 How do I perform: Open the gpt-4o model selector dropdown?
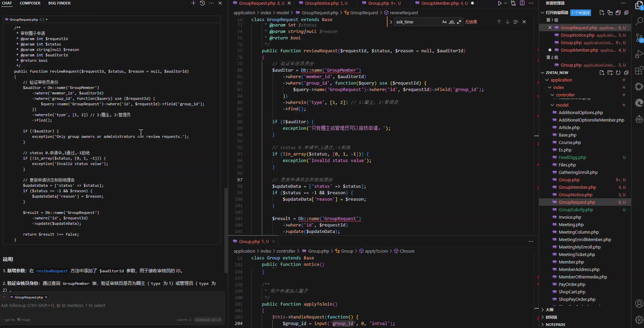pyautogui.click(x=10, y=320)
